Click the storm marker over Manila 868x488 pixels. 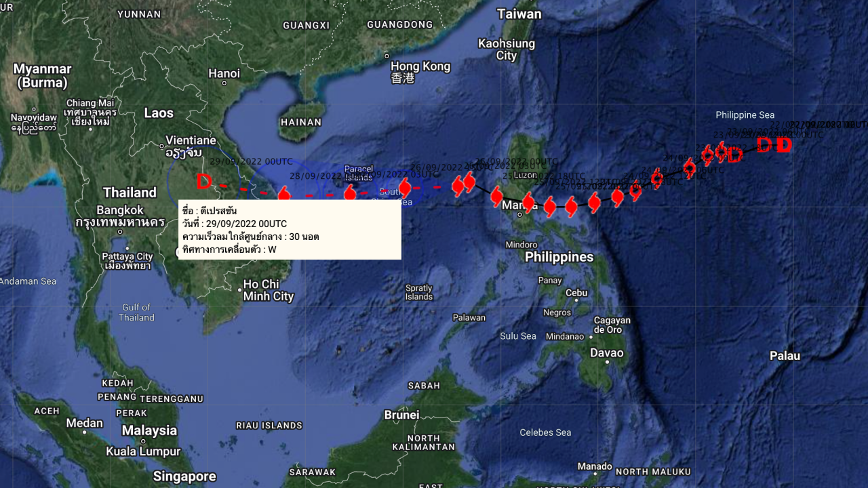point(528,203)
